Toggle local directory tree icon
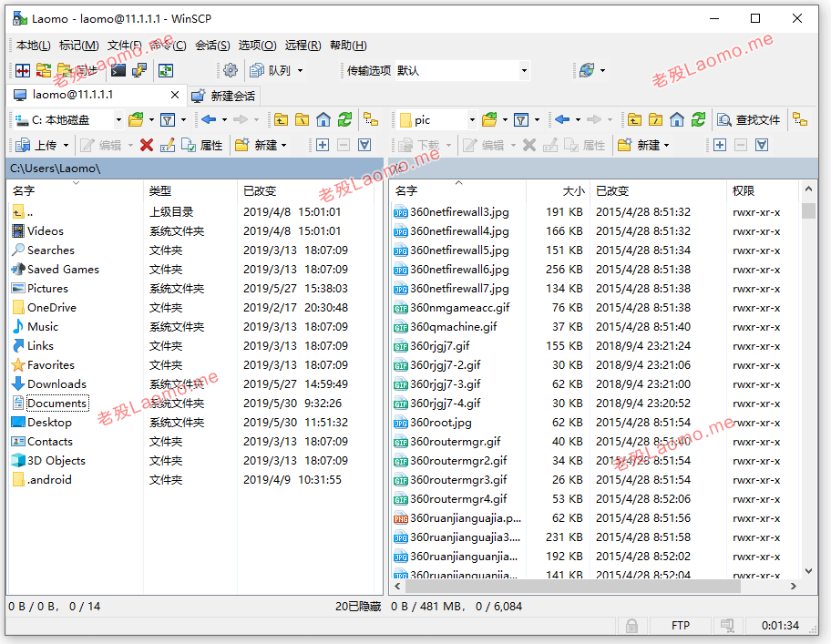This screenshot has height=644, width=831. coord(371,120)
